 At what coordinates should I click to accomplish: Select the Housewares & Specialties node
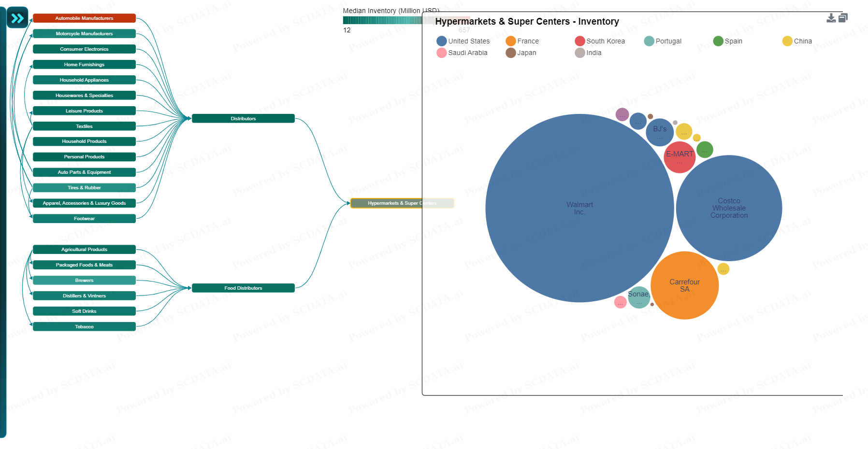tap(84, 96)
